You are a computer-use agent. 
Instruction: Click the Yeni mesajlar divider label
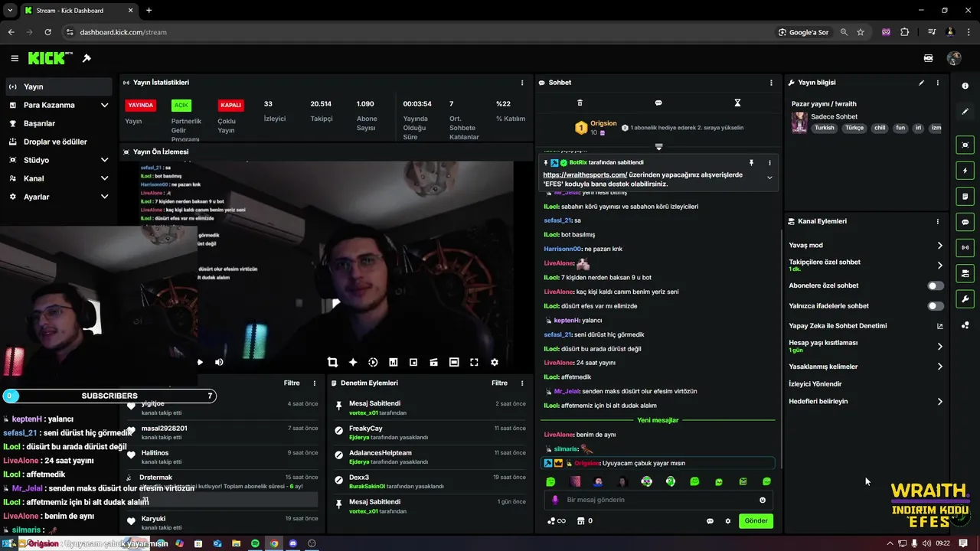(658, 420)
